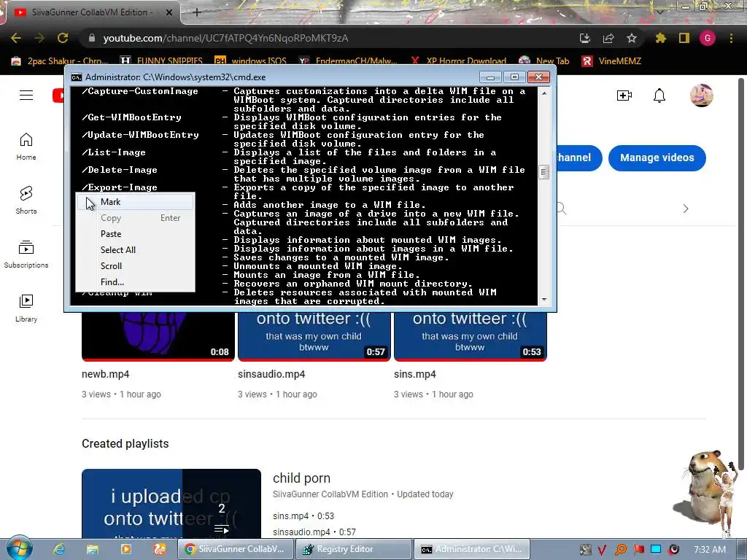
Task: Share this page via the share icon
Action: click(x=608, y=38)
